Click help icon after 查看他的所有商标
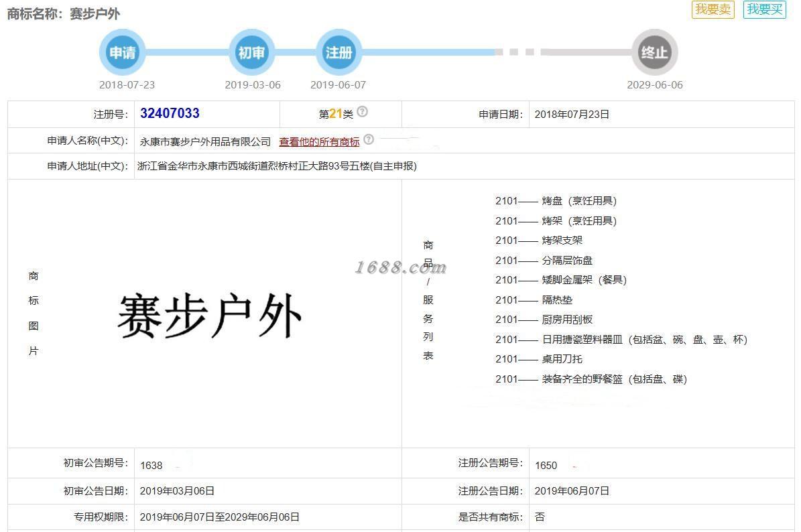 [x=368, y=139]
